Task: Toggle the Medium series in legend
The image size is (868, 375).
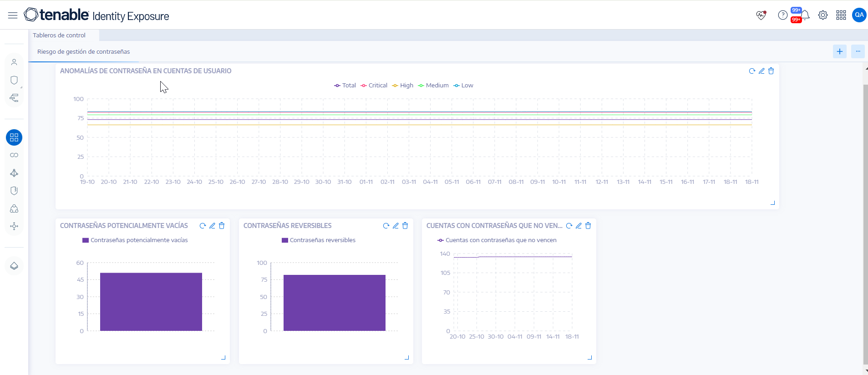Action: click(433, 86)
